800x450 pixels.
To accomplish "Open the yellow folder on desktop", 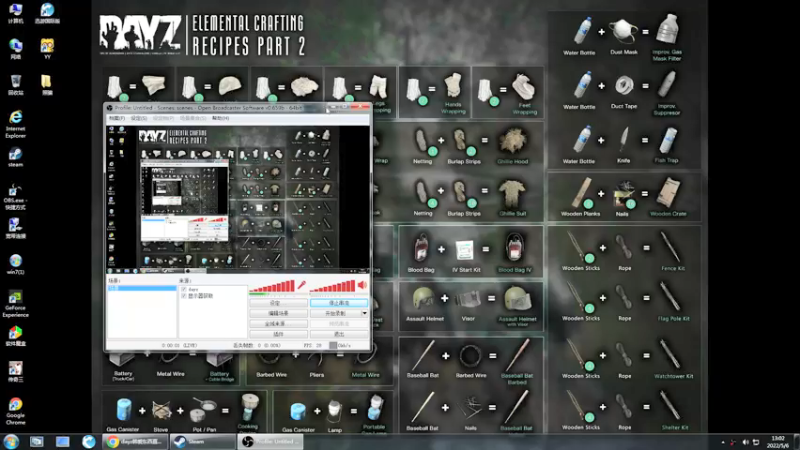I will tap(46, 85).
